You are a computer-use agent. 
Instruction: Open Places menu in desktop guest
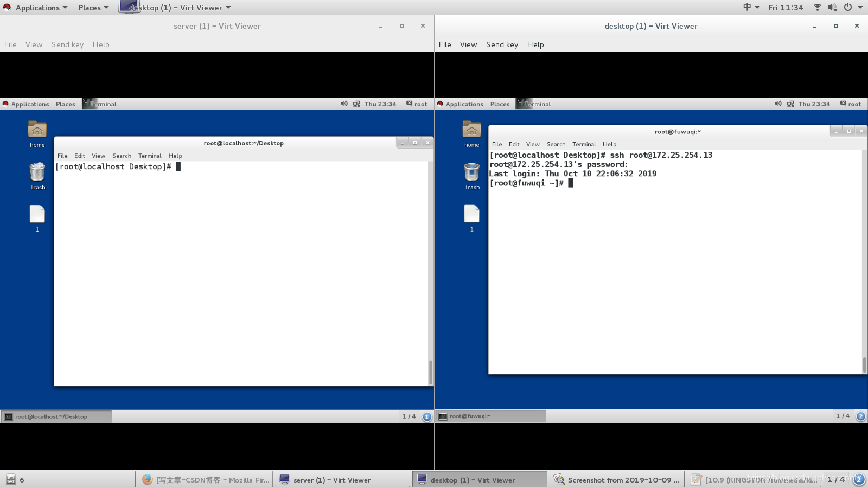(x=500, y=104)
